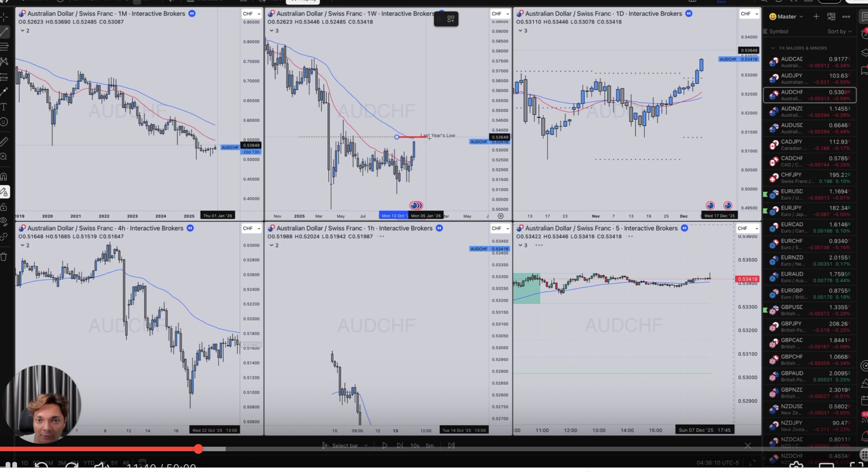
Task: Click the Select bar replay button
Action: click(345, 446)
